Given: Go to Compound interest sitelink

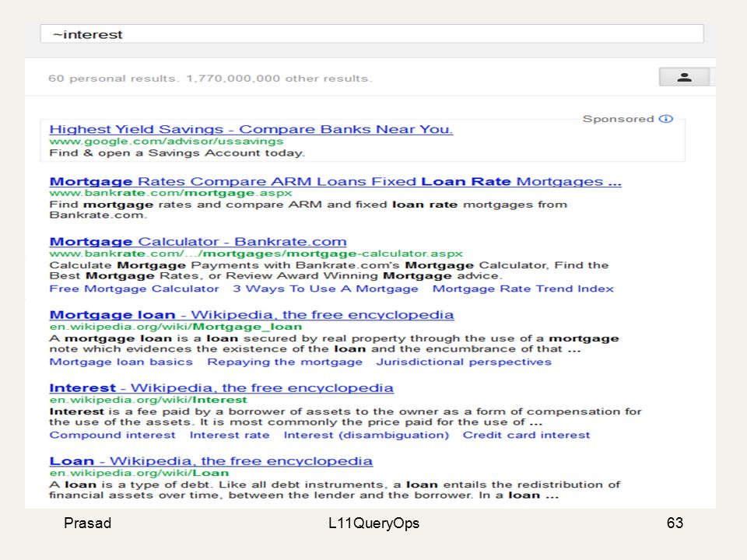Looking at the screenshot, I should coord(112,435).
